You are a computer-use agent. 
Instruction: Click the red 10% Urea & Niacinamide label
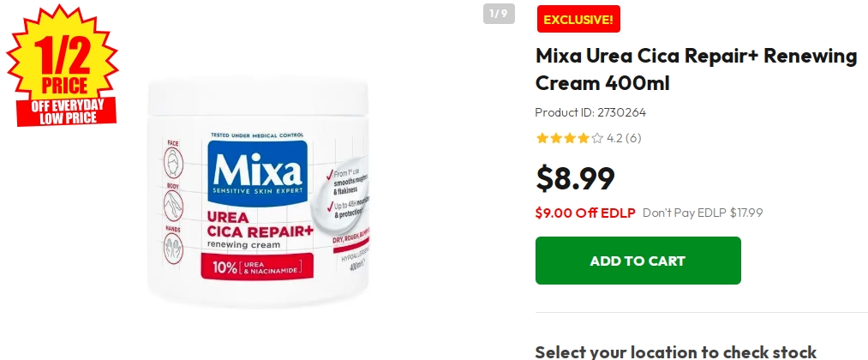tap(257, 267)
